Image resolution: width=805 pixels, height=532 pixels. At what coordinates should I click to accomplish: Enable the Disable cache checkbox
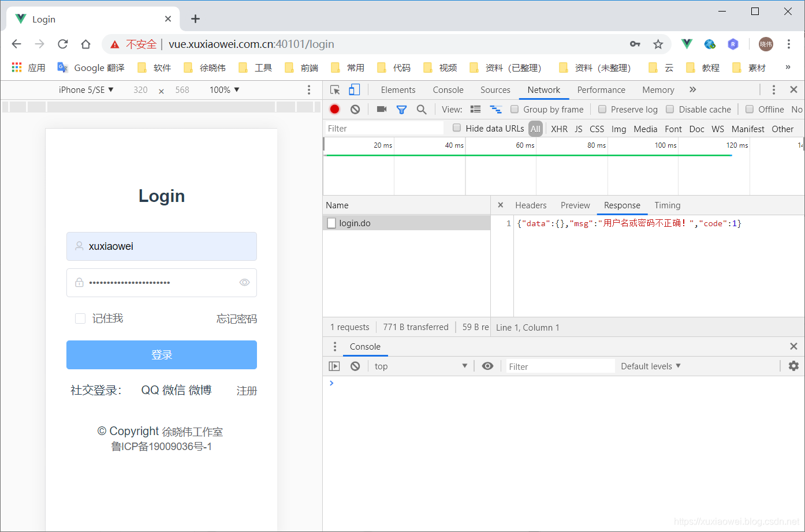tap(669, 109)
